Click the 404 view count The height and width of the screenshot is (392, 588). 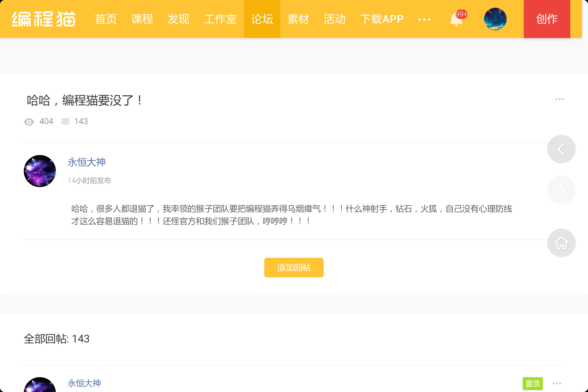(46, 121)
